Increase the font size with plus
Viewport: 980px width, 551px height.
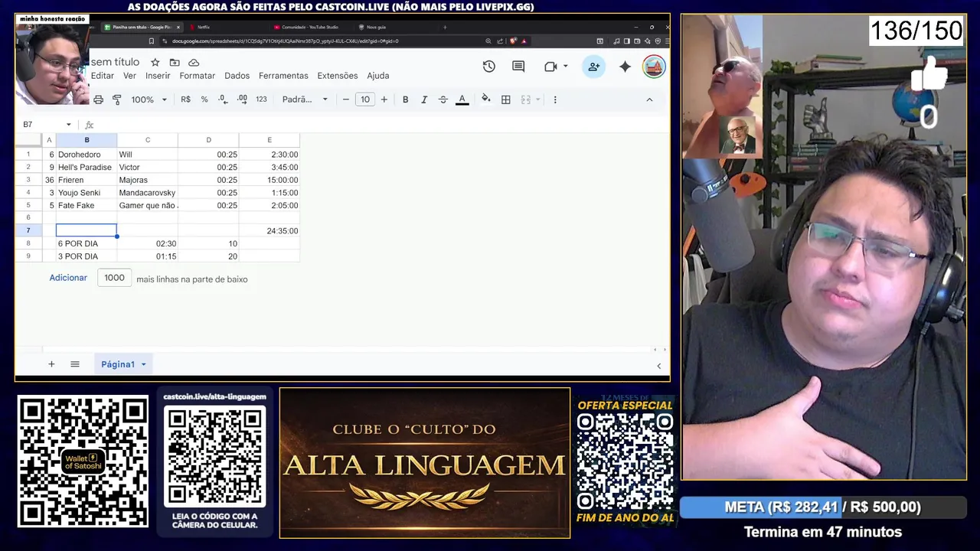(384, 99)
